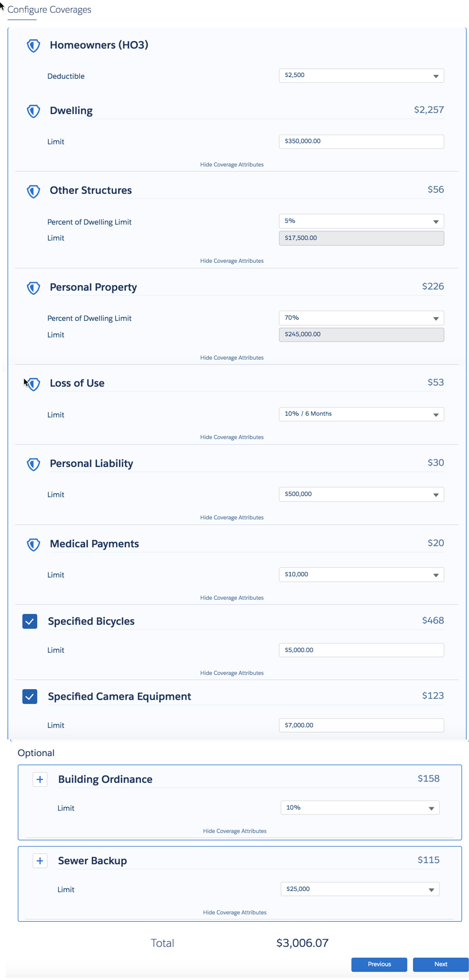Add Building Ordinance with plus icon
The image size is (469, 980).
point(40,779)
